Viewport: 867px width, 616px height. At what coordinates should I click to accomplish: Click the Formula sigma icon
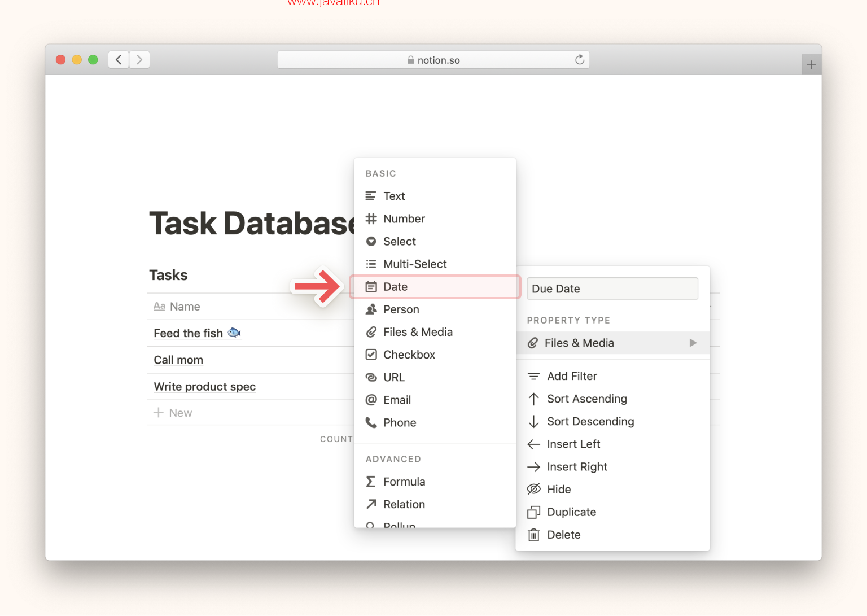(371, 482)
